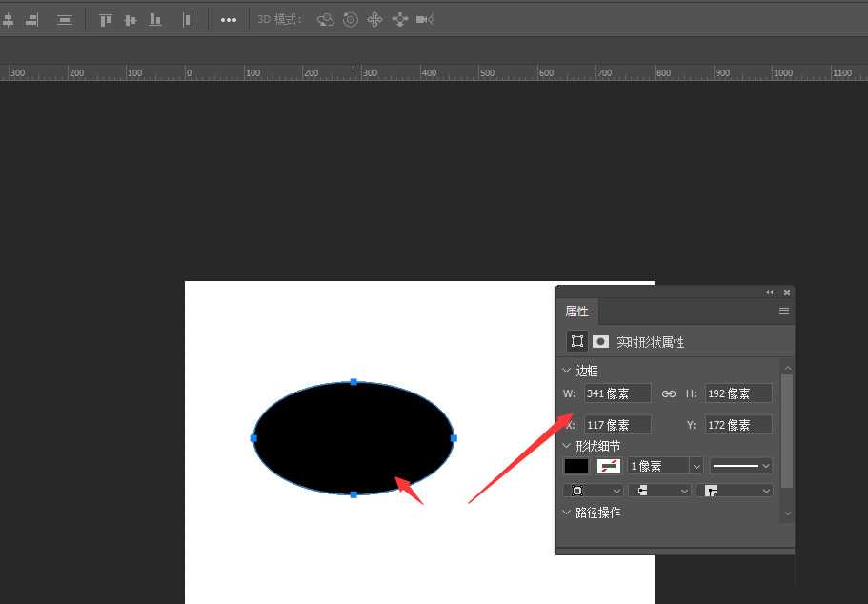Image resolution: width=868 pixels, height=604 pixels.
Task: Select the 3D slide camera tool icon
Action: [x=400, y=19]
